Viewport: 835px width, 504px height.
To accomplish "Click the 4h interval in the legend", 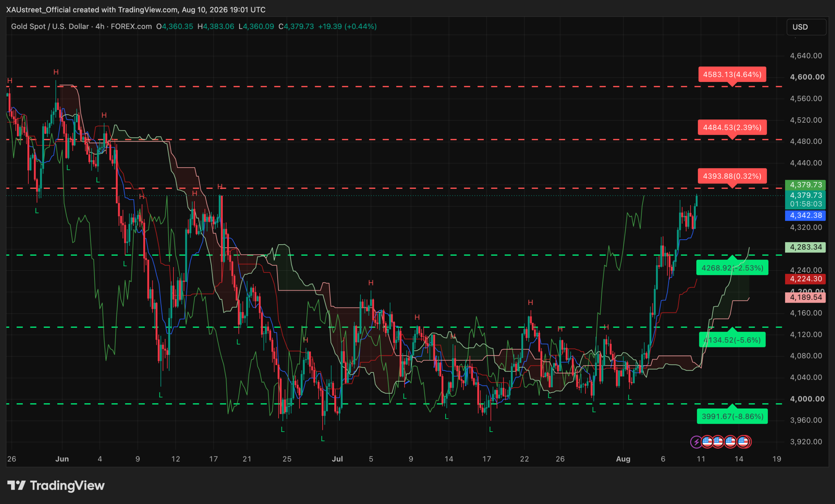I will coord(100,26).
